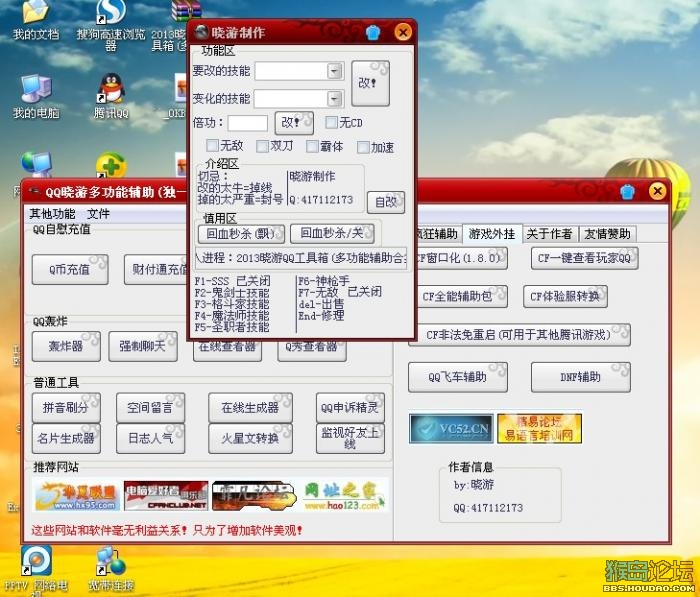Expand the 要改的技能 dropdown
This screenshot has width=700, height=597.
(334, 71)
